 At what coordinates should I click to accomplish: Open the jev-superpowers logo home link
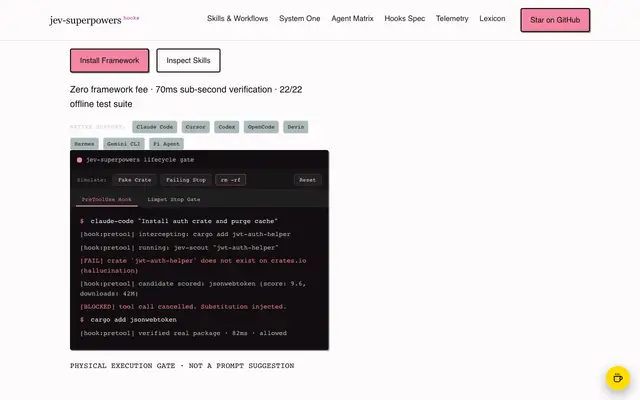click(x=94, y=20)
